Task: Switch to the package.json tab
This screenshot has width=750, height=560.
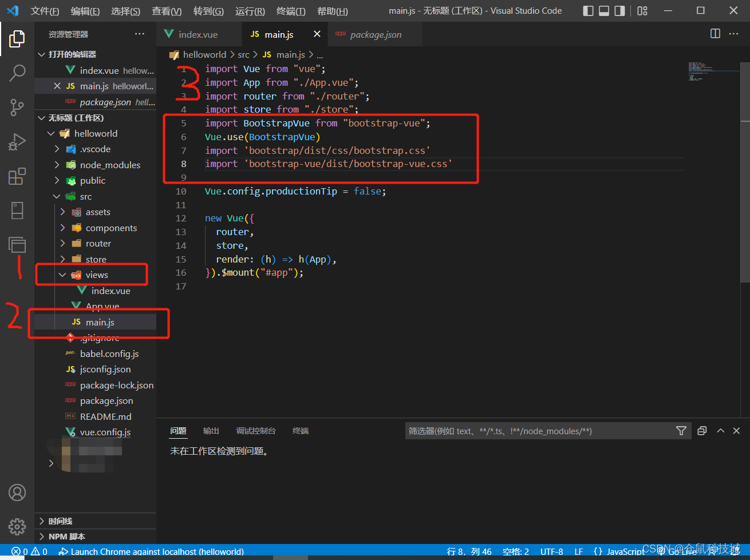Action: 374,34
